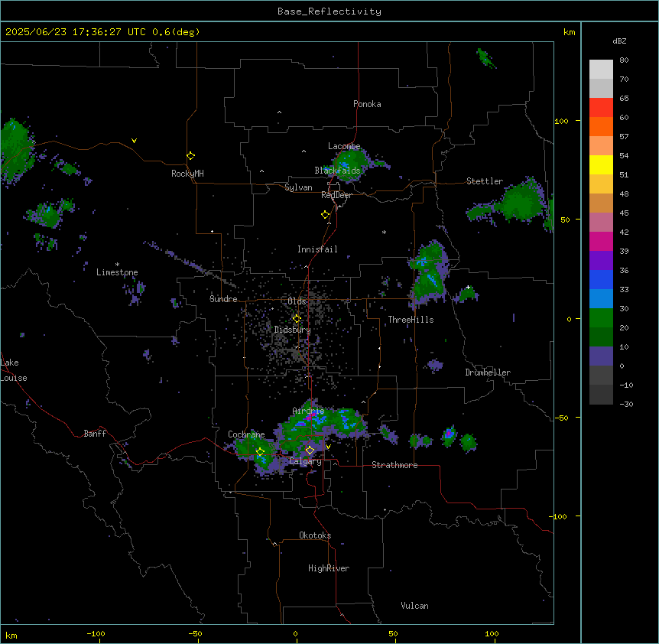This screenshot has width=659, height=644.
Task: Select the white asterisk marker east of Innisfail
Action: [384, 232]
